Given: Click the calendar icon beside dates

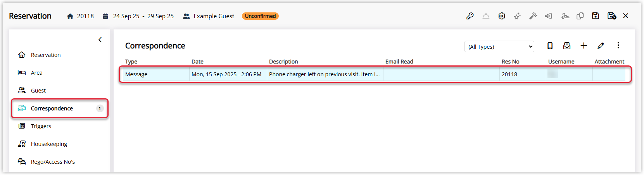Looking at the screenshot, I should point(105,16).
